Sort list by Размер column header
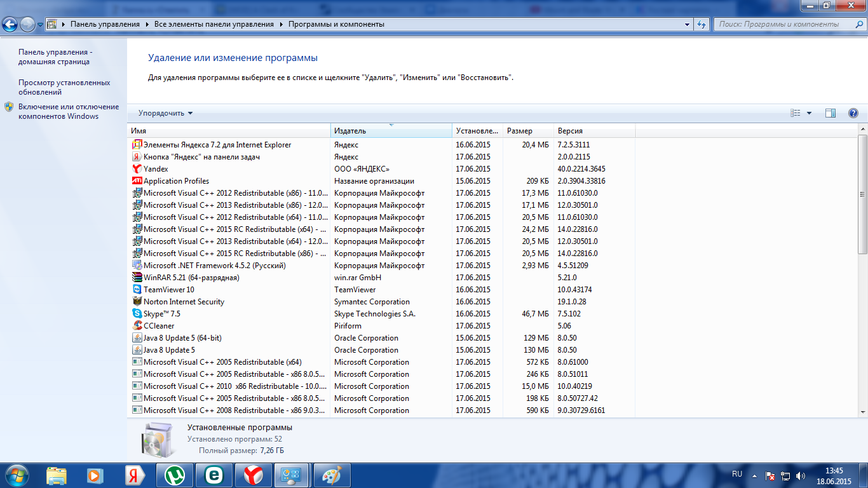 point(528,131)
